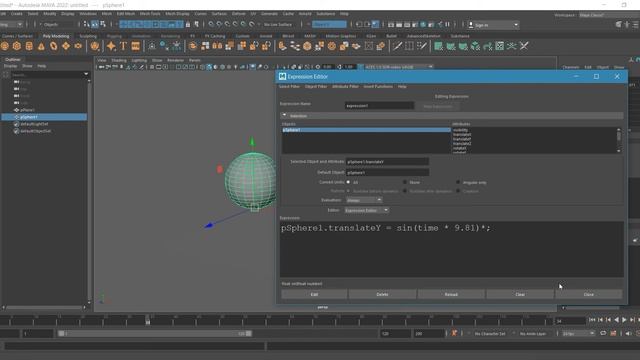Open the Evaluation dropdown
640x360 pixels.
(x=364, y=200)
